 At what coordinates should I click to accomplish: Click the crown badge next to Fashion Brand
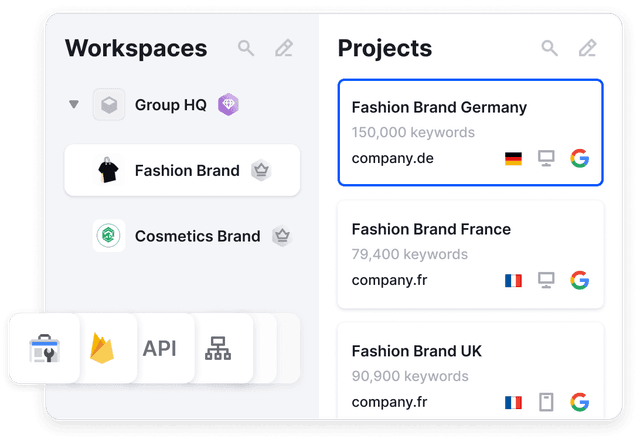(x=261, y=170)
